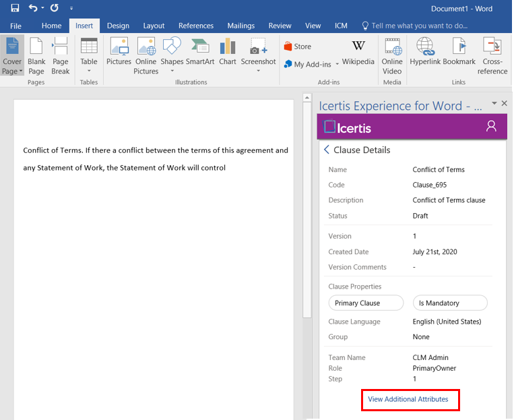Image resolution: width=514 pixels, height=420 pixels.
Task: Open Wikipedia add-in
Action: tap(358, 52)
